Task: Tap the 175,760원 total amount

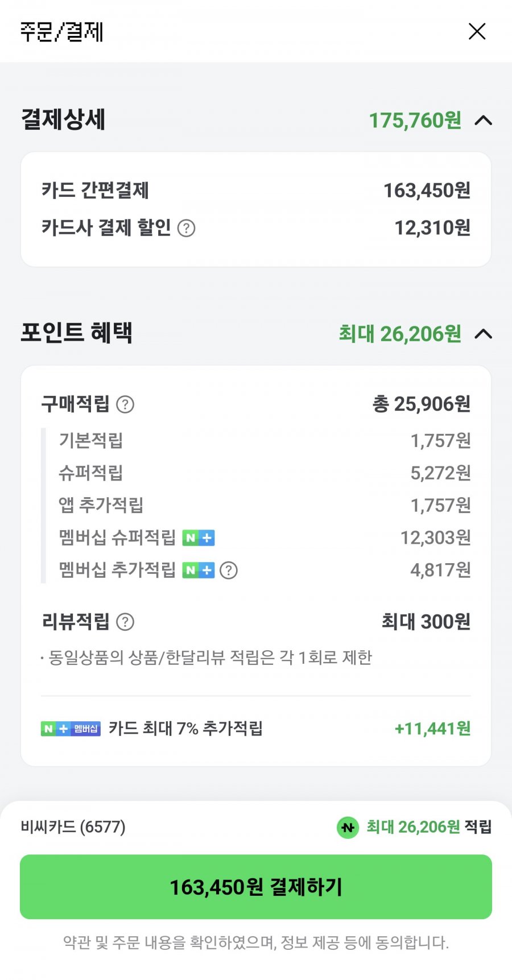Action: (x=415, y=121)
